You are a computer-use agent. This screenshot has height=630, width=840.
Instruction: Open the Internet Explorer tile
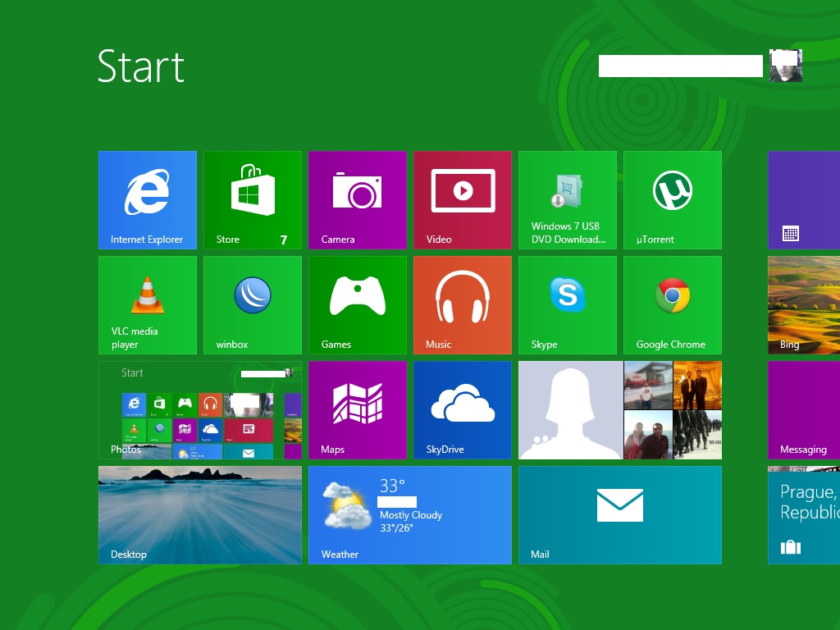click(148, 200)
